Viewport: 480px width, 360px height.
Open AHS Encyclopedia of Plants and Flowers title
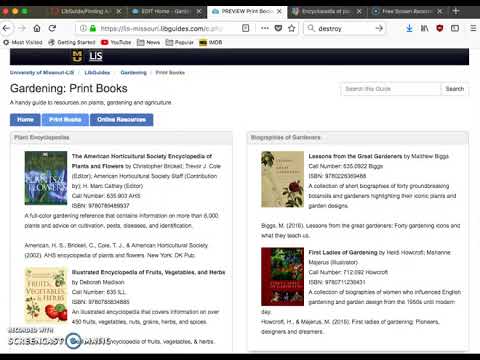click(142, 161)
